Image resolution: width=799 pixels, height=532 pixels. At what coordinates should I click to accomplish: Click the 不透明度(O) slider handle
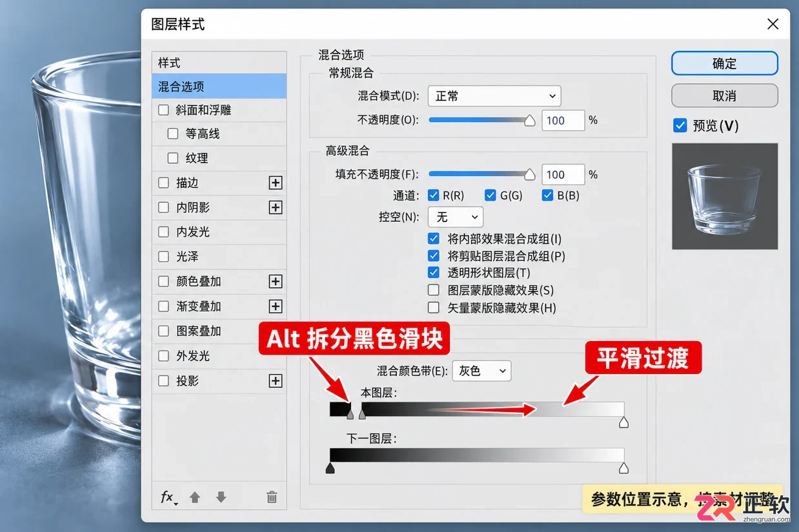tap(530, 120)
